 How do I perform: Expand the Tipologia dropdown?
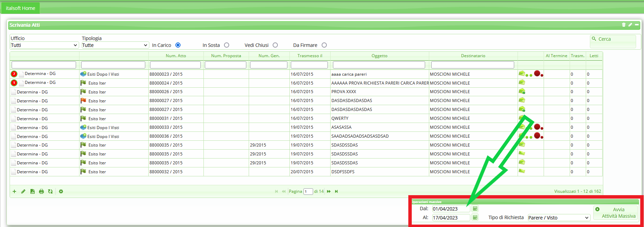(115, 45)
